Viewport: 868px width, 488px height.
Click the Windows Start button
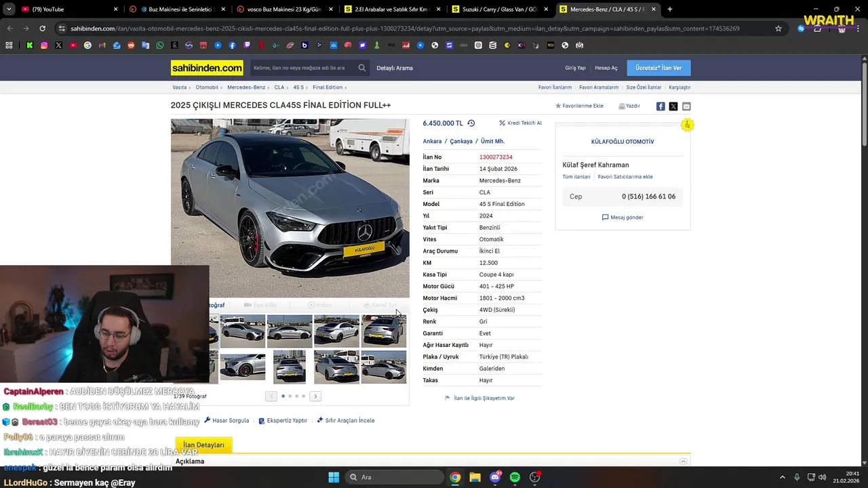coord(334,477)
